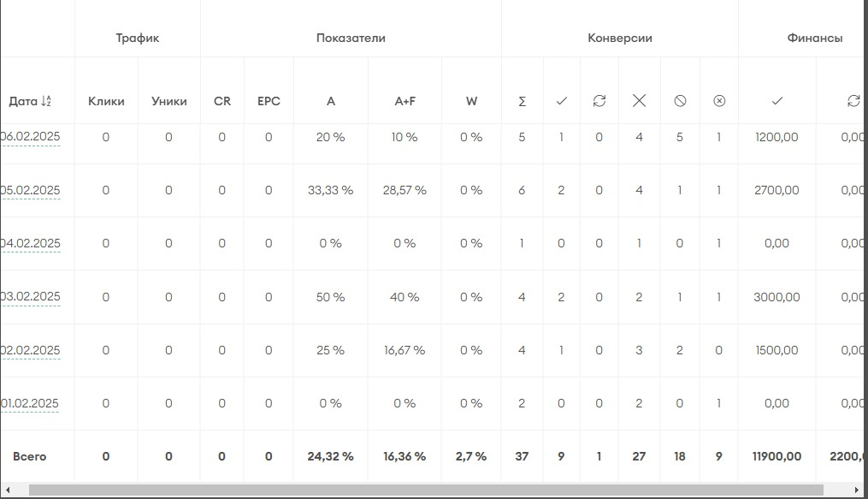Click the Клики column header
The width and height of the screenshot is (868, 499).
tap(106, 101)
